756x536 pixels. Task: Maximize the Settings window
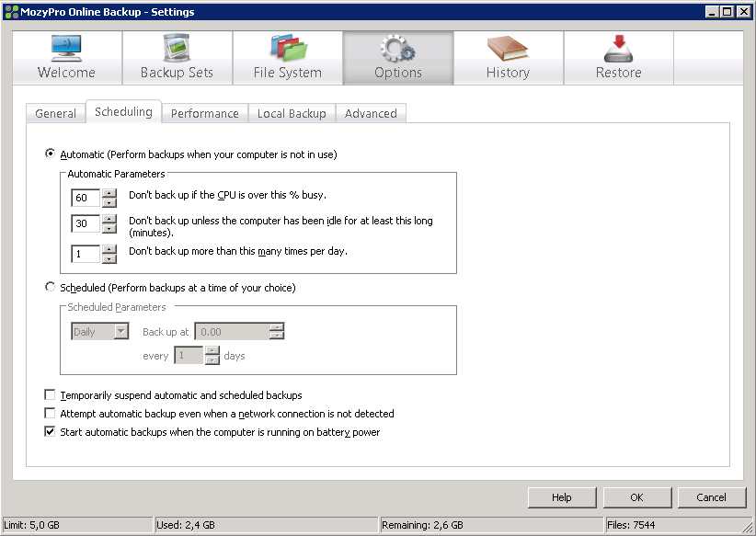coord(727,12)
